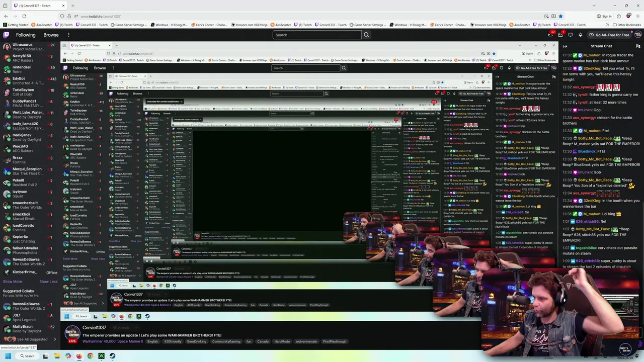Open the first AimBooster bookmark
Image resolution: width=644 pixels, height=362 pixels.
41,25
